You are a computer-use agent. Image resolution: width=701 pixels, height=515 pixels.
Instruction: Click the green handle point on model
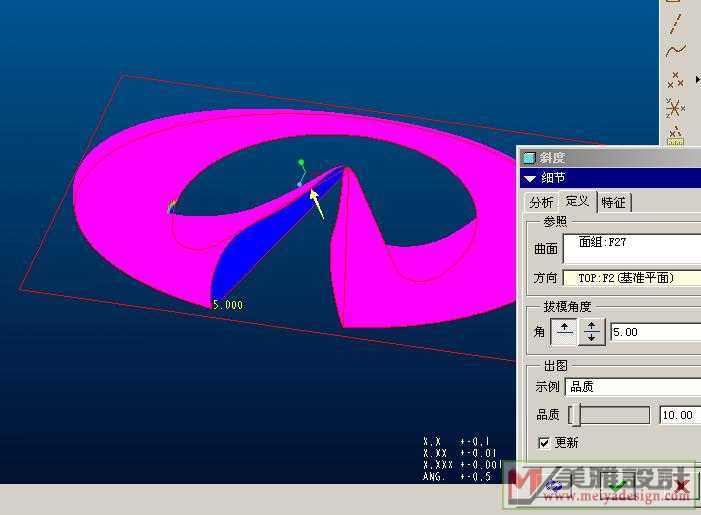(301, 162)
